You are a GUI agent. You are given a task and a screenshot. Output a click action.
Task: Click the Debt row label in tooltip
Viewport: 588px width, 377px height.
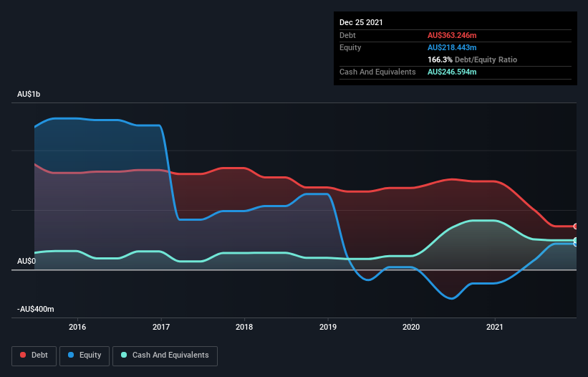tap(347, 35)
